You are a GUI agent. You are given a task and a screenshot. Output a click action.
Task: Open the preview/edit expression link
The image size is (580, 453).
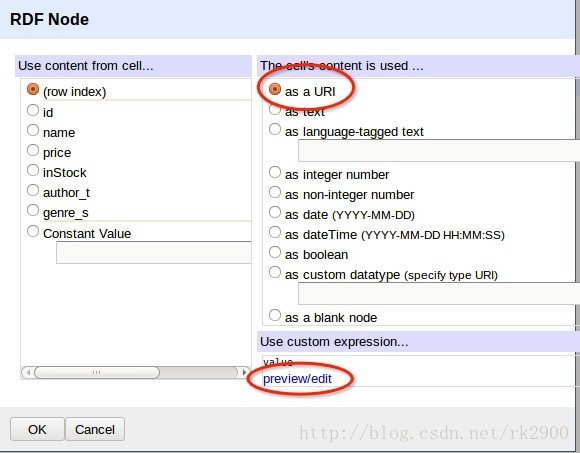click(x=297, y=379)
